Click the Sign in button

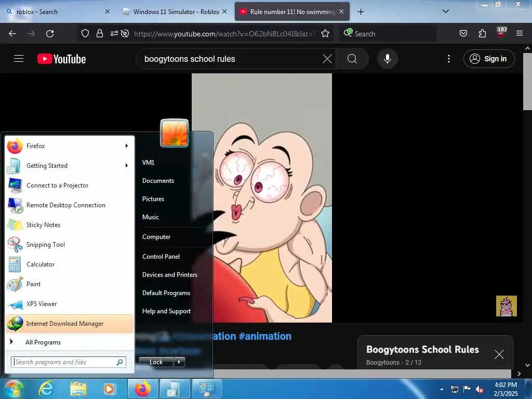pos(488,59)
